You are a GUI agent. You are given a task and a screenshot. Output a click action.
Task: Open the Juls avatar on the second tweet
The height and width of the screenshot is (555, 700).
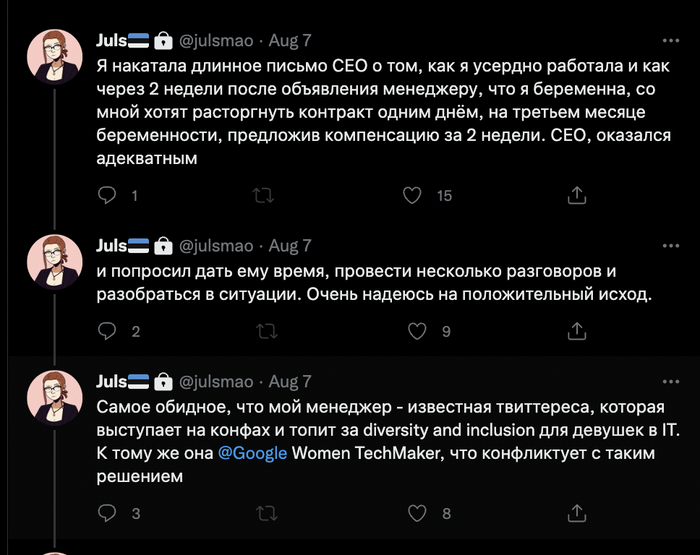(x=54, y=266)
